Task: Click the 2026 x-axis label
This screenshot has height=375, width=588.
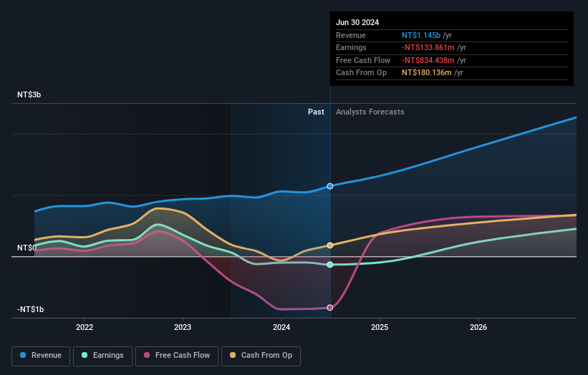Action: (x=478, y=327)
